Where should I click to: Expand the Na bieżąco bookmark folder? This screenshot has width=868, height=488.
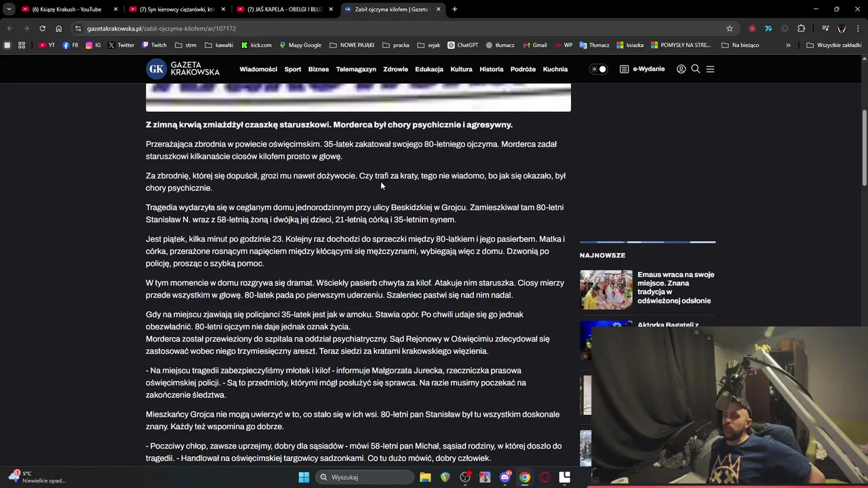tap(741, 45)
